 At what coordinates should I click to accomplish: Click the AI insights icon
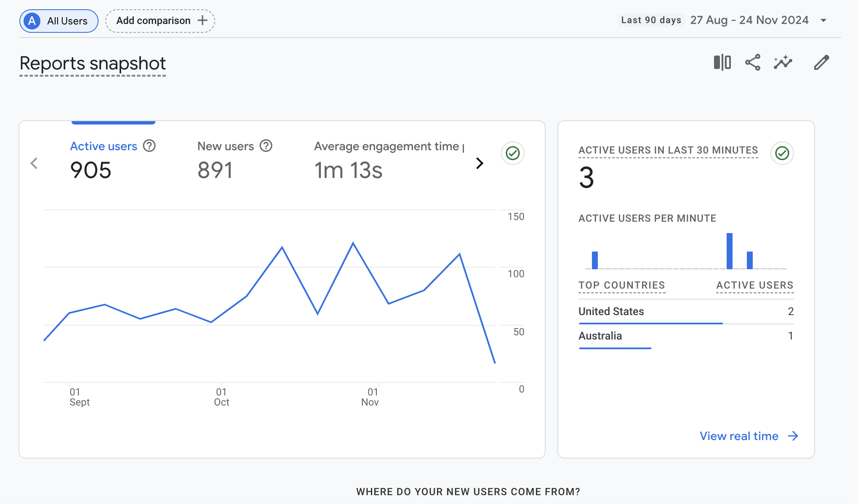[x=783, y=62]
